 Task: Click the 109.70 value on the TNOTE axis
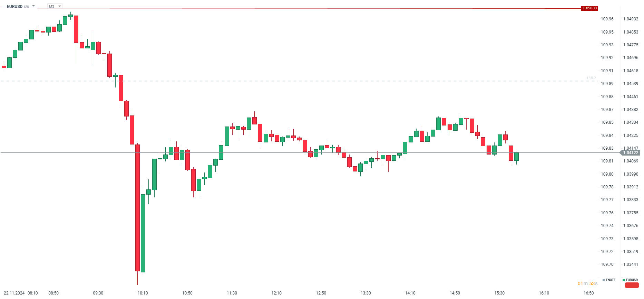click(x=607, y=264)
